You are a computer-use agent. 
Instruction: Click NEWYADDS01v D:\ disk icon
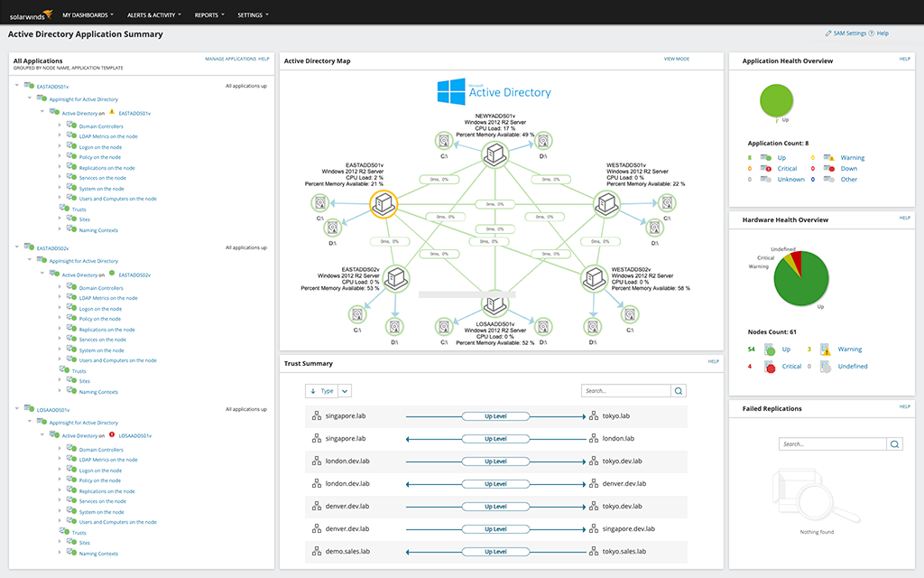point(543,141)
